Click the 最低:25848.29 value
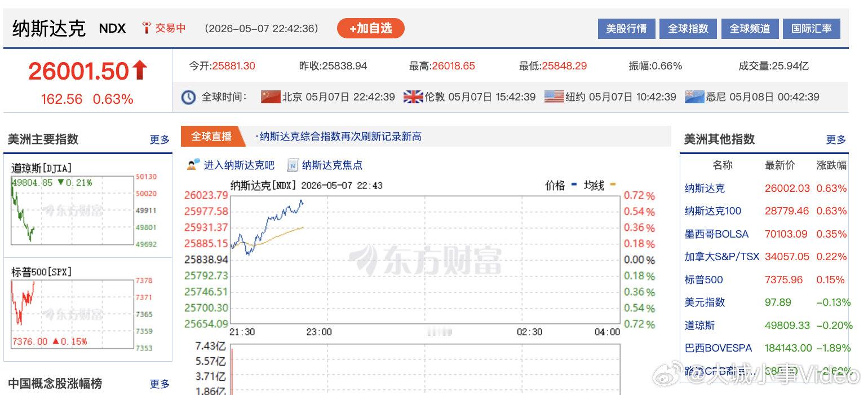The width and height of the screenshot is (868, 395). coord(553,66)
